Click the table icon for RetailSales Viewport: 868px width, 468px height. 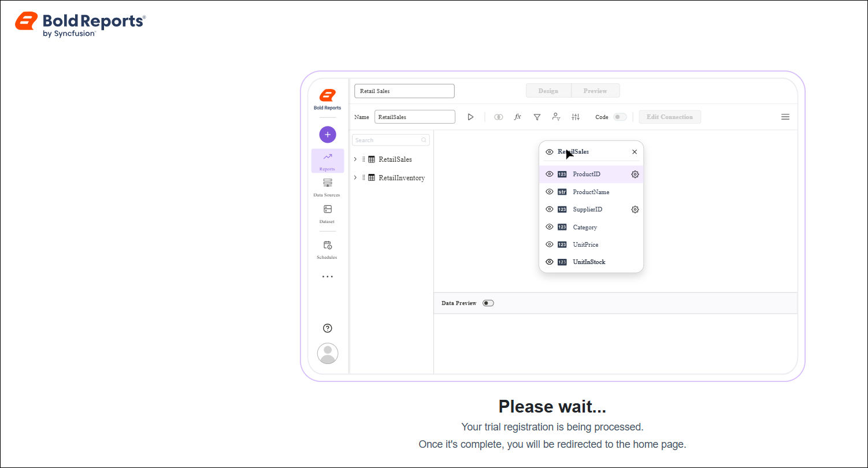tap(372, 159)
